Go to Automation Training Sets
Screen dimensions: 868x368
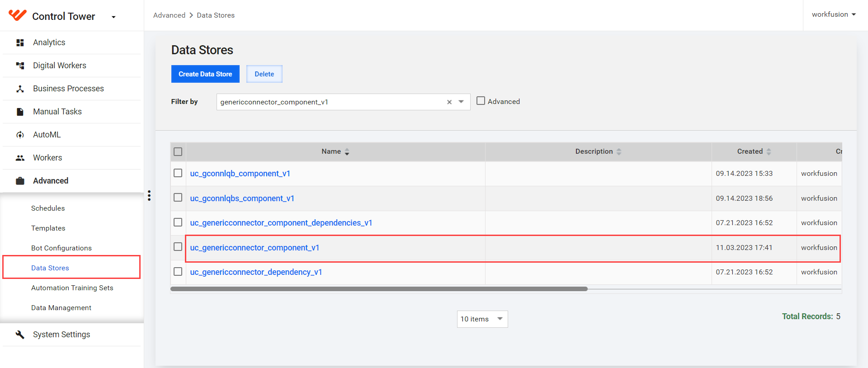pos(72,288)
